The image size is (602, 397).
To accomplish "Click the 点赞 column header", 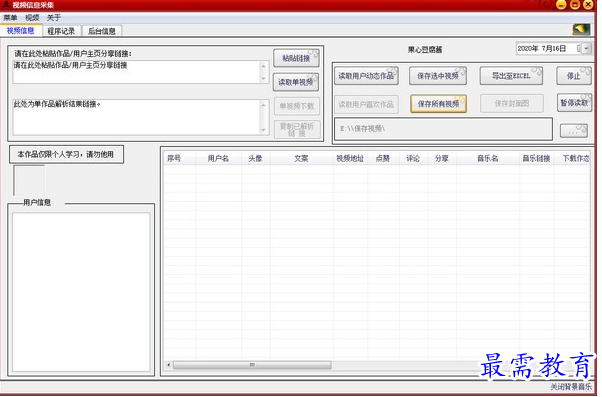I will pyautogui.click(x=383, y=158).
